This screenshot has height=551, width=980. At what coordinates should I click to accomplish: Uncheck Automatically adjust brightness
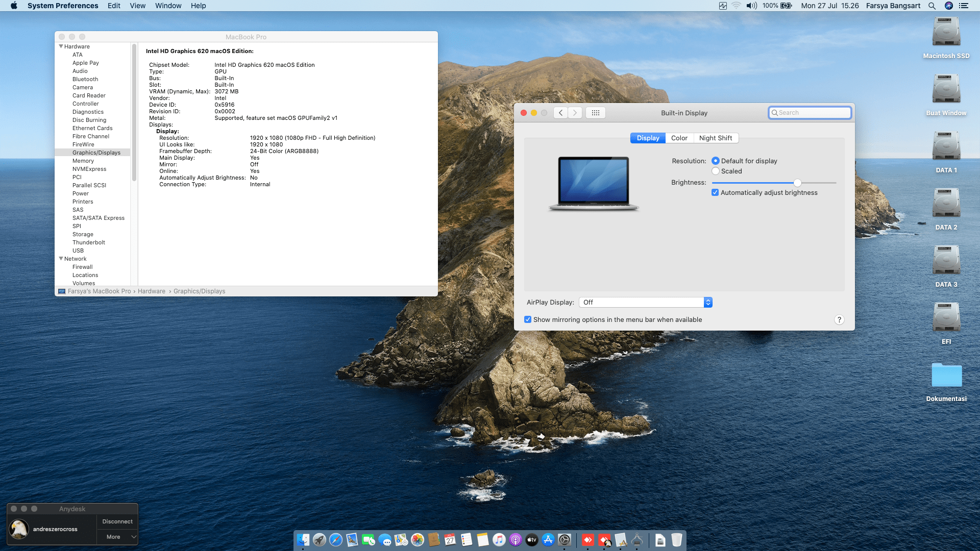point(715,193)
